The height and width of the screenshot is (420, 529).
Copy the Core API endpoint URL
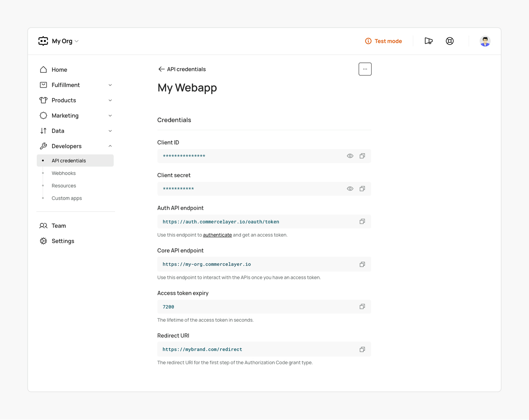coord(362,264)
